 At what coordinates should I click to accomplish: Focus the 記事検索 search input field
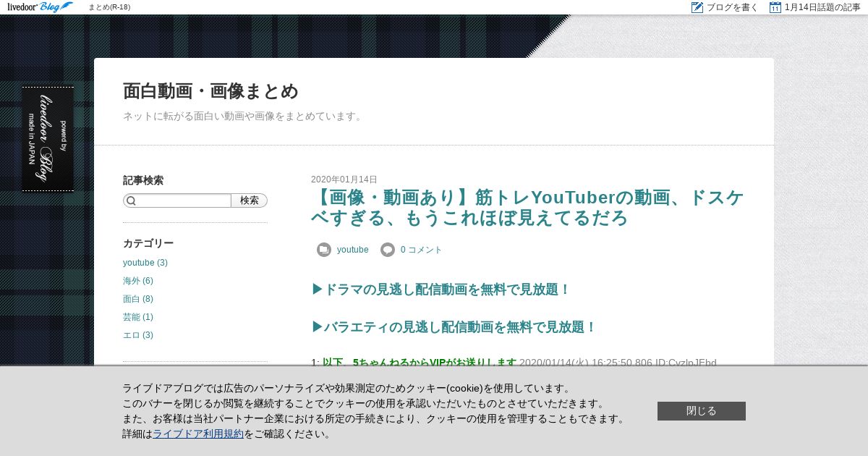pos(177,200)
